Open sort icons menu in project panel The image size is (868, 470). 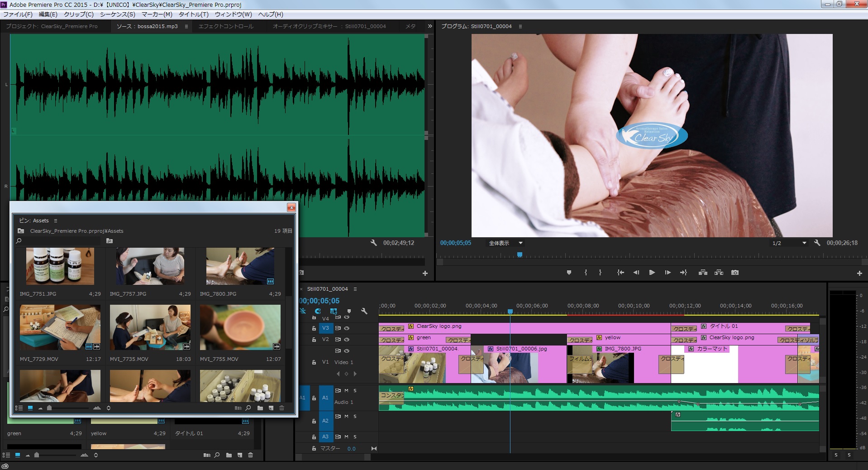coord(96,455)
